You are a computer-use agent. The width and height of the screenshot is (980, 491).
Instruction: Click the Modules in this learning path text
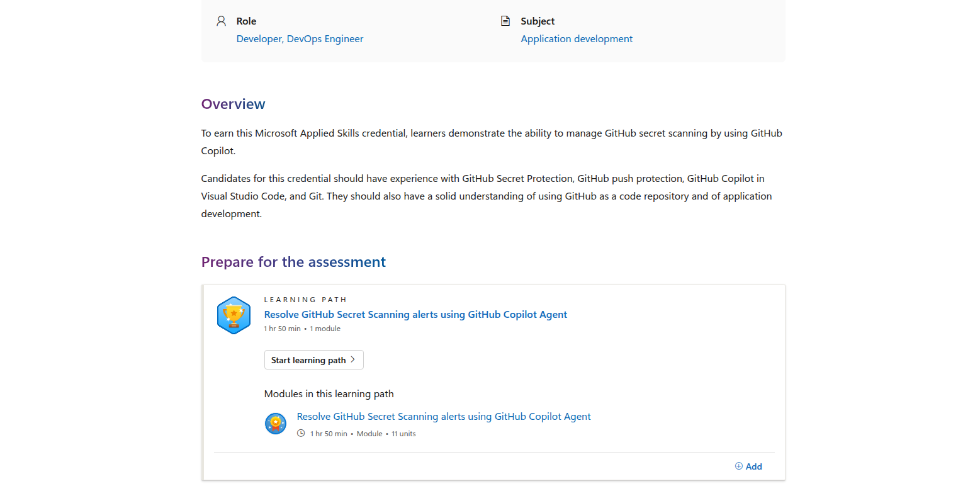click(329, 394)
